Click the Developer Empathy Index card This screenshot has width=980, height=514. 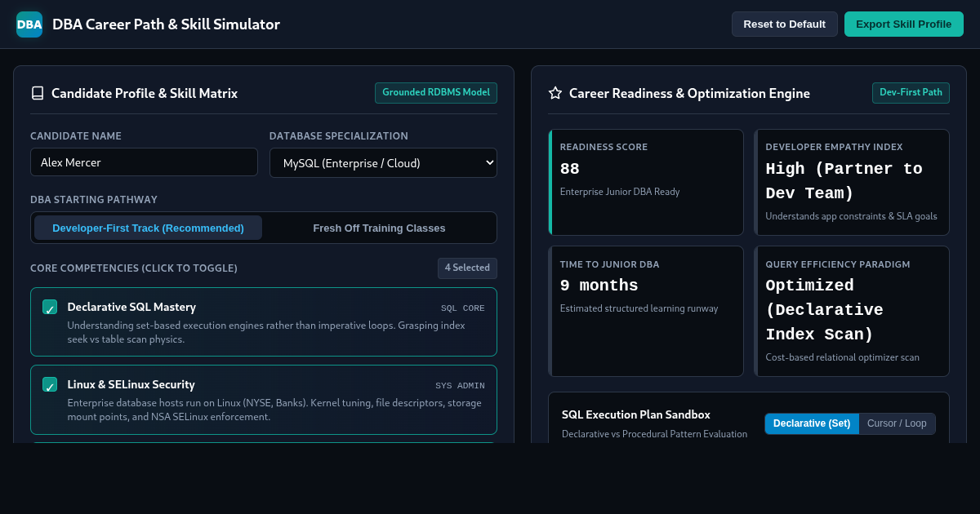click(x=852, y=182)
